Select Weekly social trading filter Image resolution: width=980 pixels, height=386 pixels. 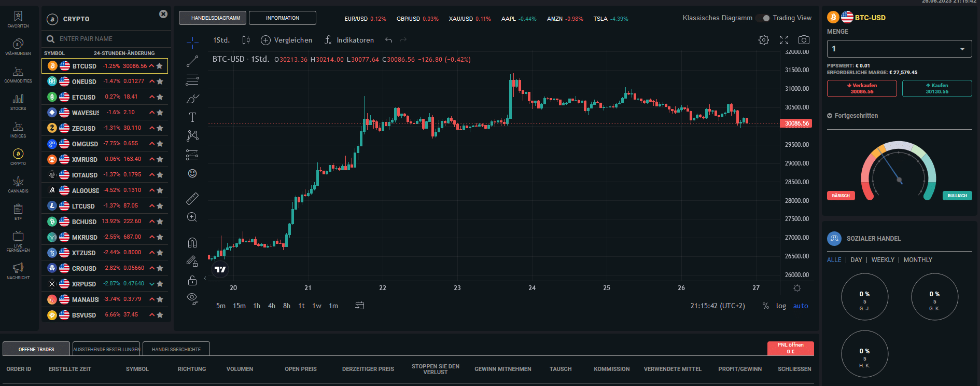click(883, 260)
